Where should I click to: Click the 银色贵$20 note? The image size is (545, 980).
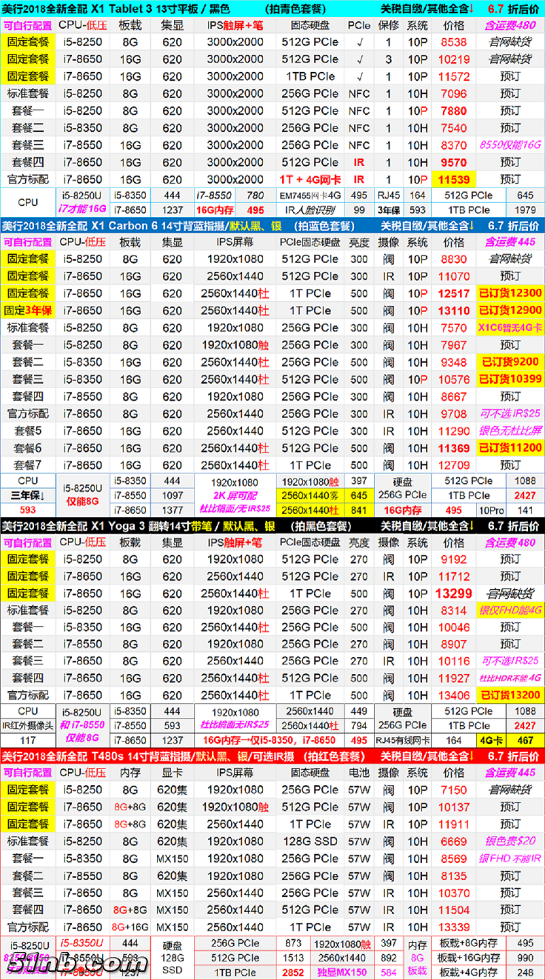point(510,841)
